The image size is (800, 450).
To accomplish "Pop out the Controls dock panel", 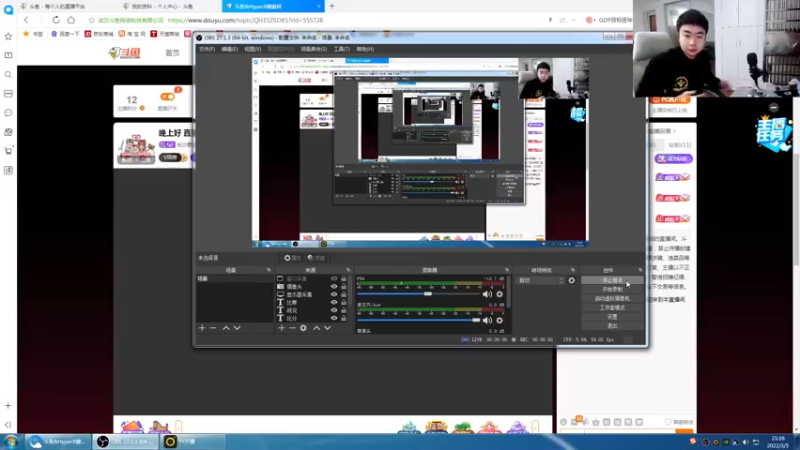I will pos(640,270).
